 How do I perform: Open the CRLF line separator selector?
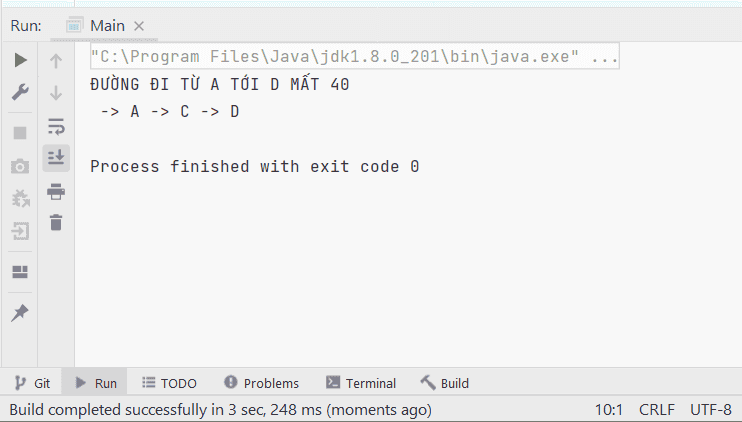[x=657, y=410]
